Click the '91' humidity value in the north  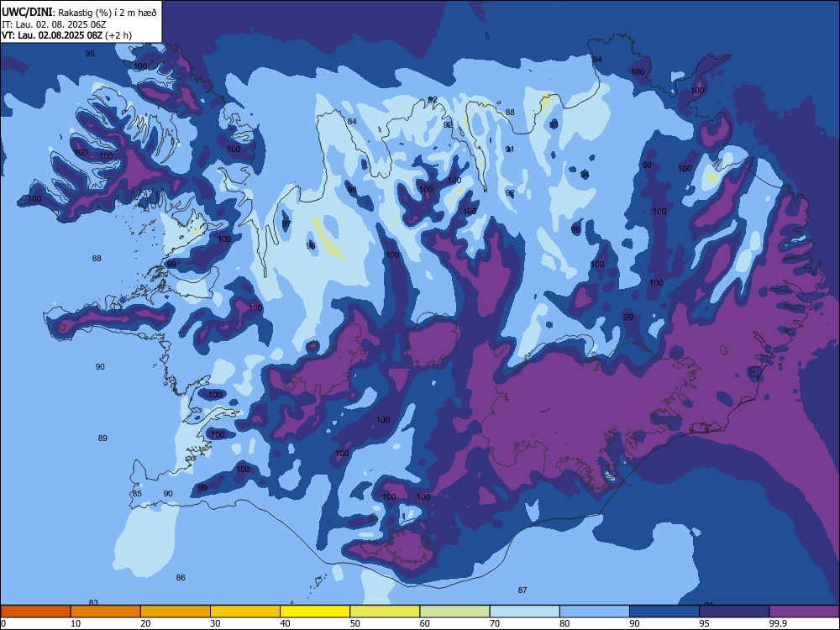510,150
